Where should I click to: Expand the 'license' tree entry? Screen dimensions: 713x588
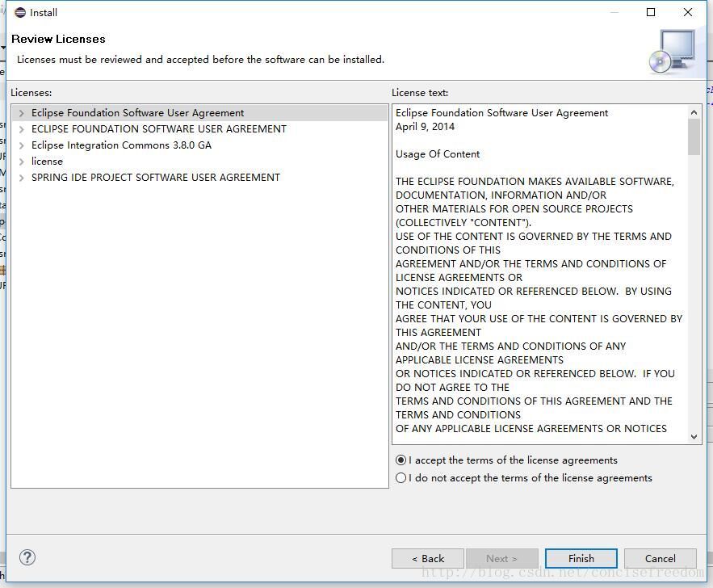pyautogui.click(x=21, y=162)
